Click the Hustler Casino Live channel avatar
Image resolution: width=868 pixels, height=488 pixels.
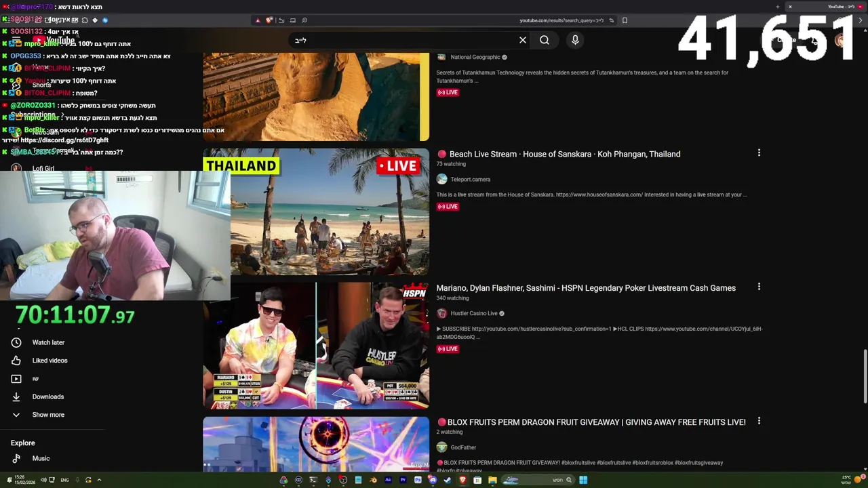click(442, 313)
